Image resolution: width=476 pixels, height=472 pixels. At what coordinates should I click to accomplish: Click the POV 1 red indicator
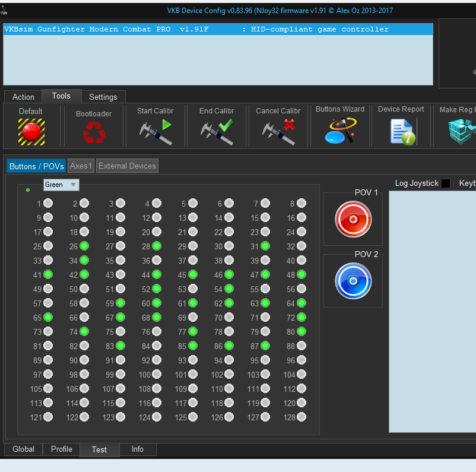(x=353, y=219)
